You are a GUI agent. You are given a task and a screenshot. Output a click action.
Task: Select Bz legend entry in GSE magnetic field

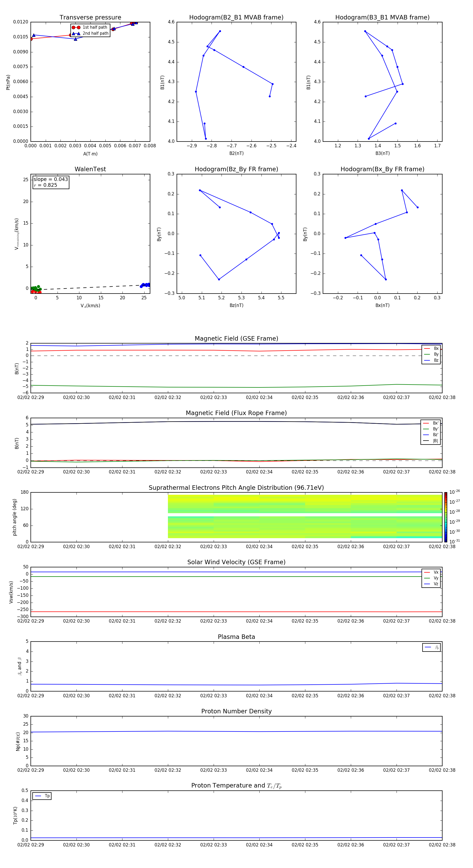point(431,361)
